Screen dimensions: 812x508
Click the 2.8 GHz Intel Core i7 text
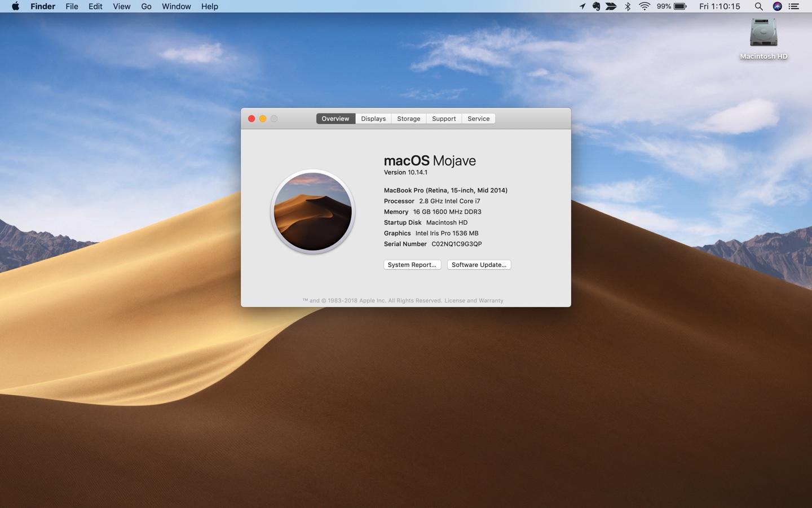(449, 201)
